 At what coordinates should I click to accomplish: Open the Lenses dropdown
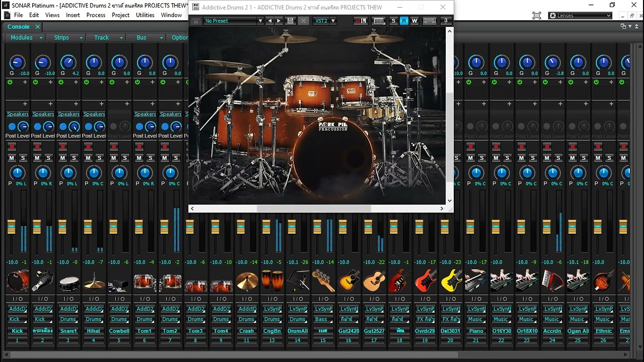click(x=580, y=16)
